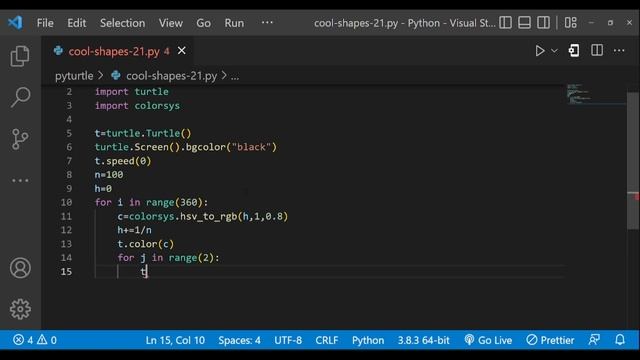Click 'n=100' on line 8

[109, 175]
